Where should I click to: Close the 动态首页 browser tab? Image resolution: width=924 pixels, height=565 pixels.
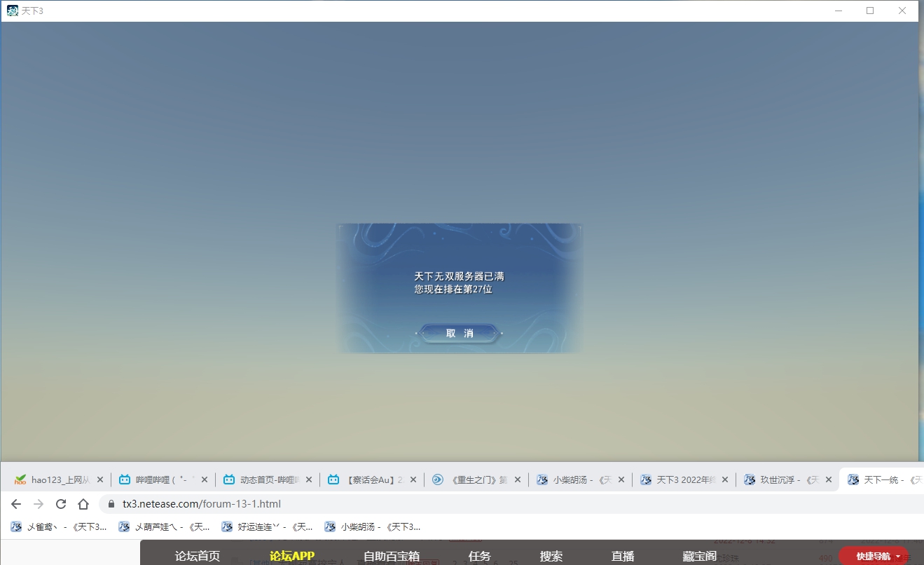pyautogui.click(x=309, y=480)
